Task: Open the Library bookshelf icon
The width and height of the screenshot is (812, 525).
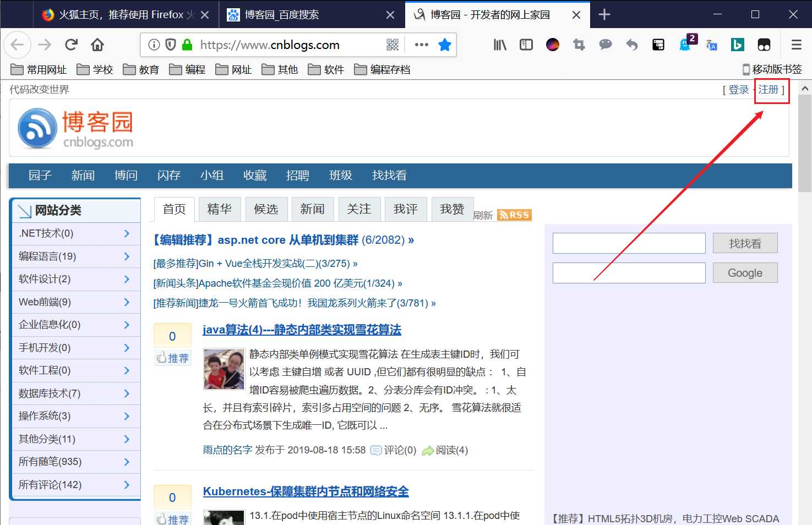Action: coord(500,45)
